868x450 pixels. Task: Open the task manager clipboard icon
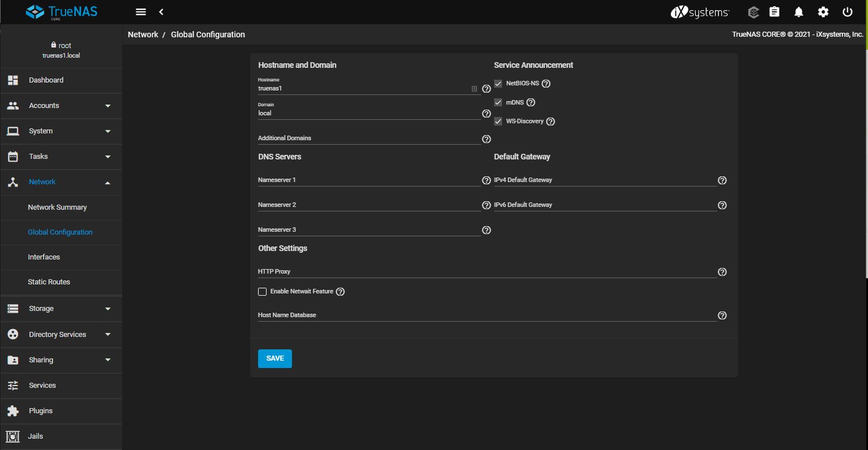coord(774,12)
